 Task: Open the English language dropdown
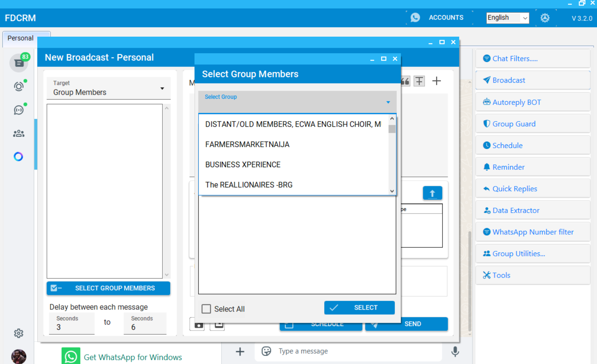coord(507,18)
